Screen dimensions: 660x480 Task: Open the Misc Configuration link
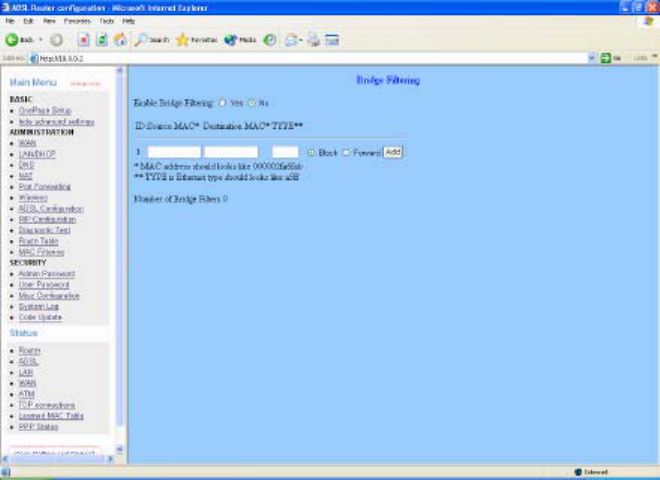[x=49, y=296]
